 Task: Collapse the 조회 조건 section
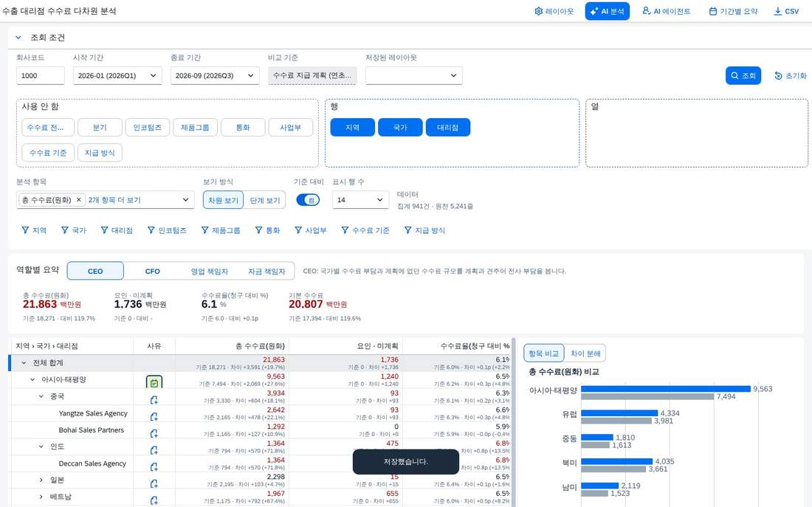[18, 38]
